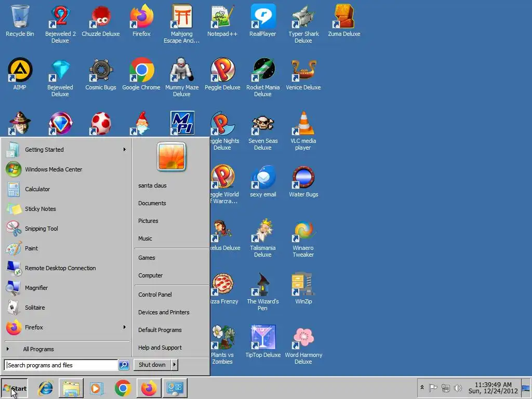Select Seven Seas Deluxe icon

pyautogui.click(x=262, y=130)
